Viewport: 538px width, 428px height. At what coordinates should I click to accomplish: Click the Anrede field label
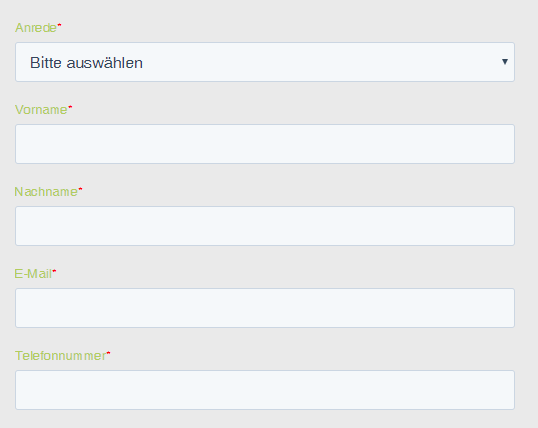36,28
